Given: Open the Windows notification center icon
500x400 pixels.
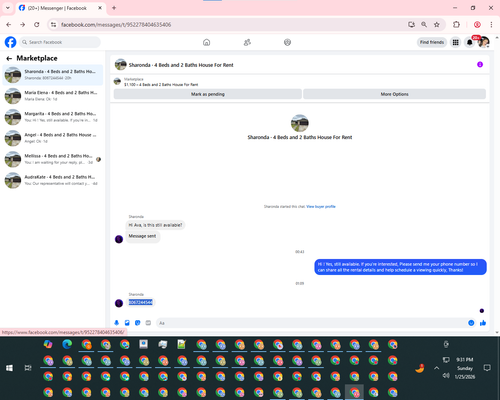Looking at the screenshot, I should (x=487, y=368).
